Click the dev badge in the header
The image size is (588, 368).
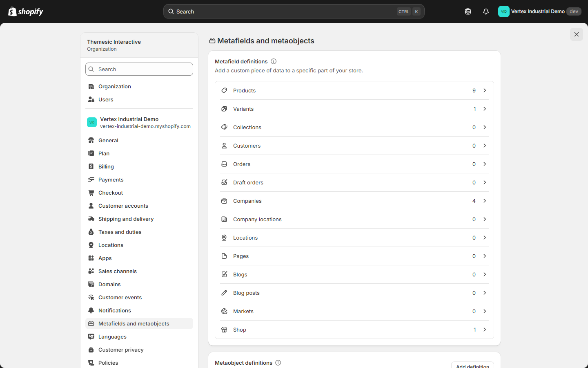pos(574,11)
